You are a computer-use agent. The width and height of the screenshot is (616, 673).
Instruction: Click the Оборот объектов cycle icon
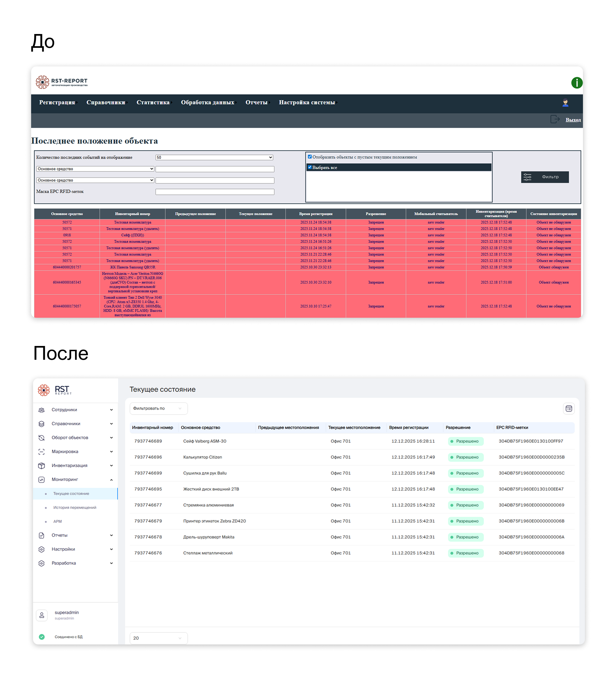coord(41,437)
